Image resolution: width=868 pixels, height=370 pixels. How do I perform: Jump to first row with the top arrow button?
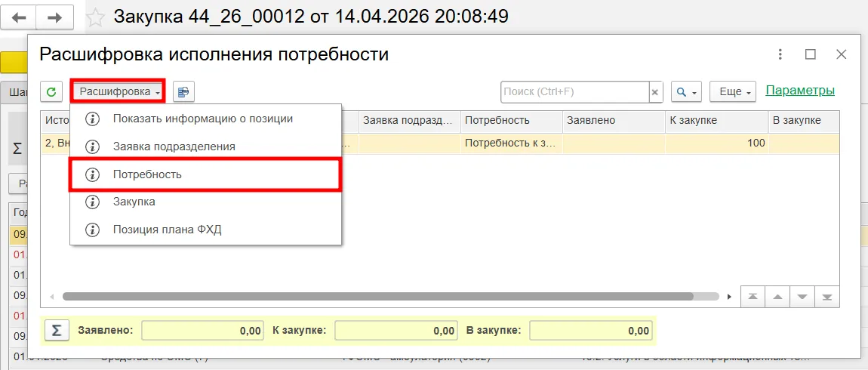pyautogui.click(x=753, y=296)
